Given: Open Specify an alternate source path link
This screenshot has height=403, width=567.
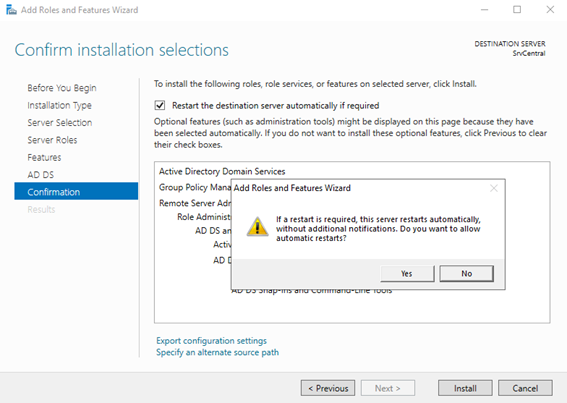Looking at the screenshot, I should [x=217, y=352].
